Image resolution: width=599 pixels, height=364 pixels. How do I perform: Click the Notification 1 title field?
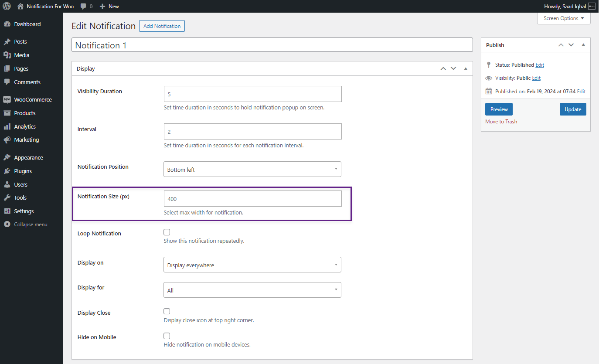point(272,45)
